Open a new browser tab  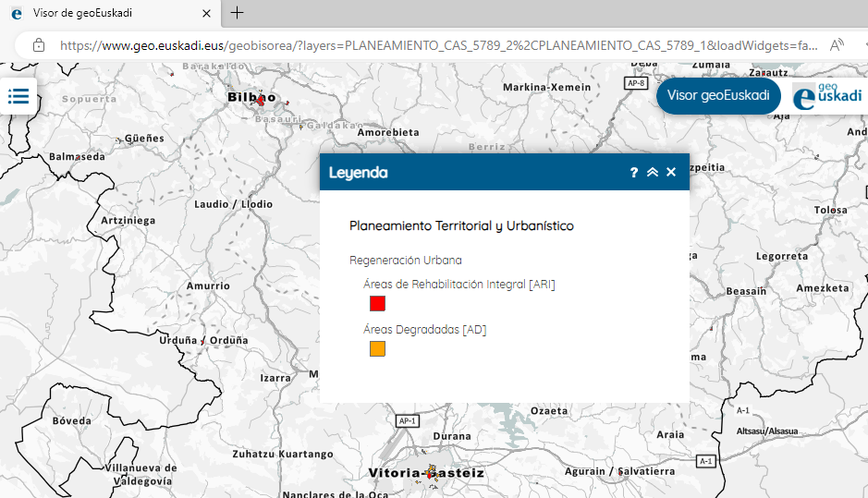238,13
